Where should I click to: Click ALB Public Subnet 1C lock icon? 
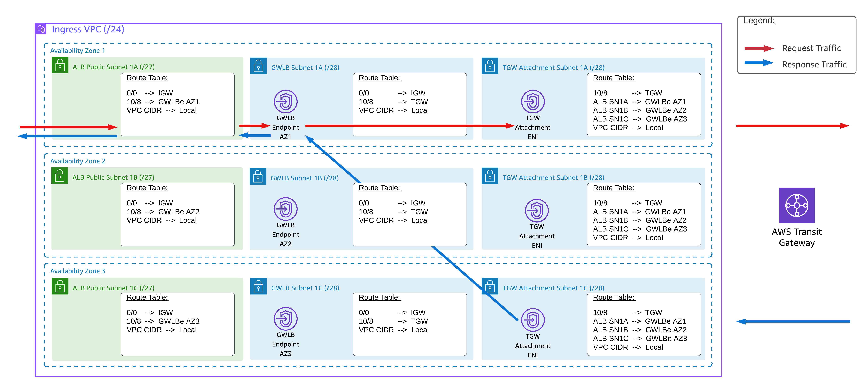(60, 286)
